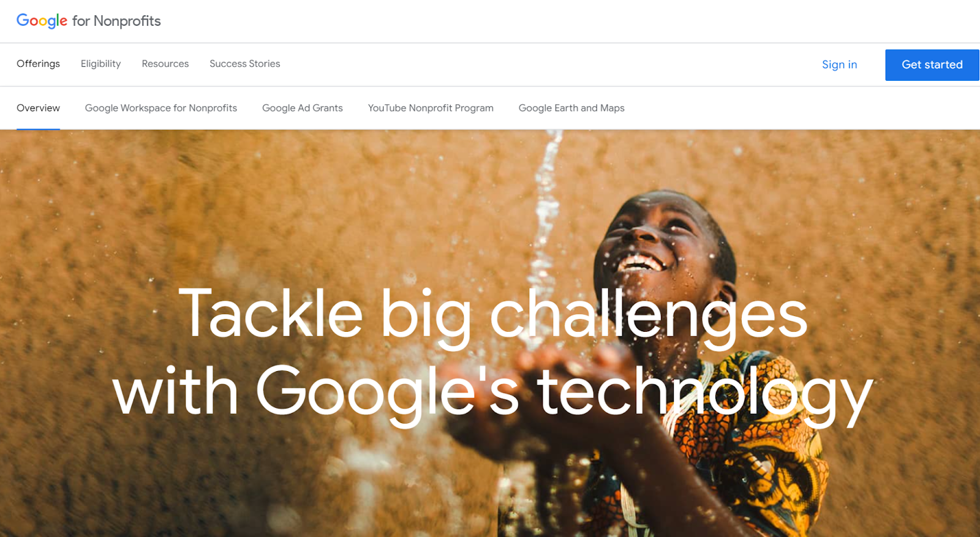Select the Overview tab
Screen dimensions: 980x537
(x=38, y=108)
